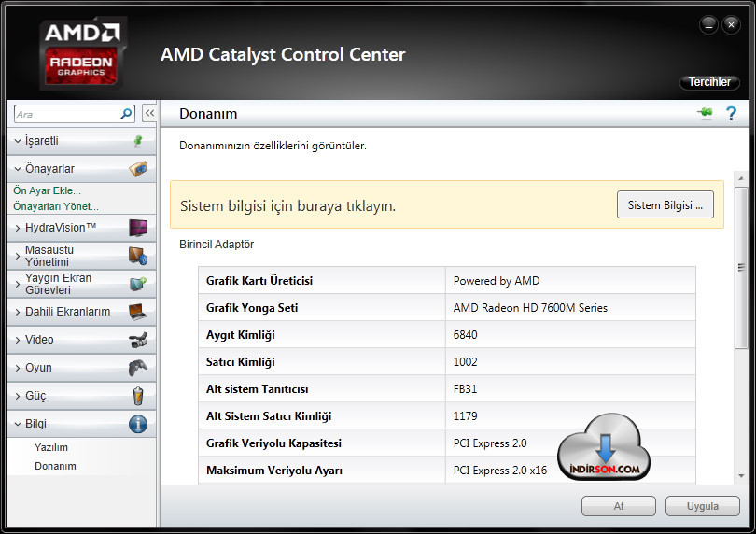Viewport: 756px width, 534px height.
Task: Pin this page with the green pushpin icon
Action: (x=705, y=113)
